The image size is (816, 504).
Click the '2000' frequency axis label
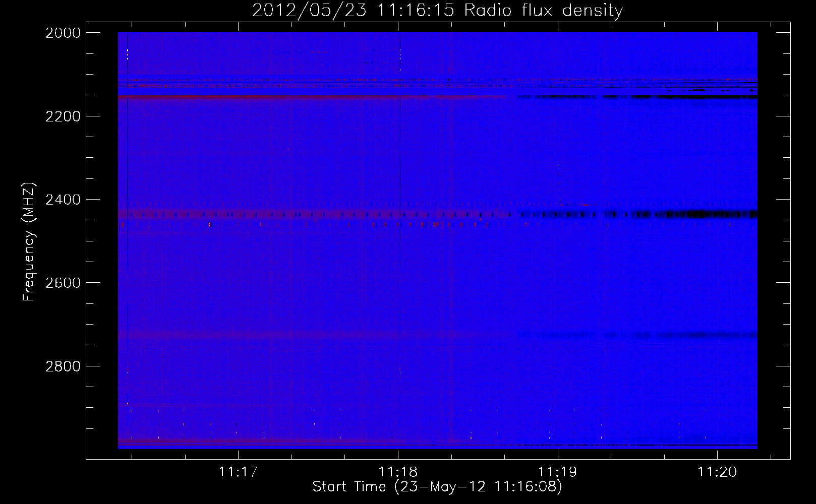click(x=63, y=33)
